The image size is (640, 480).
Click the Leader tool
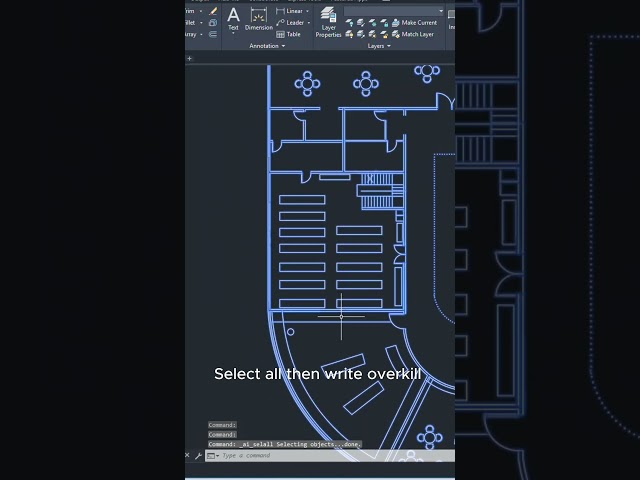pos(290,23)
